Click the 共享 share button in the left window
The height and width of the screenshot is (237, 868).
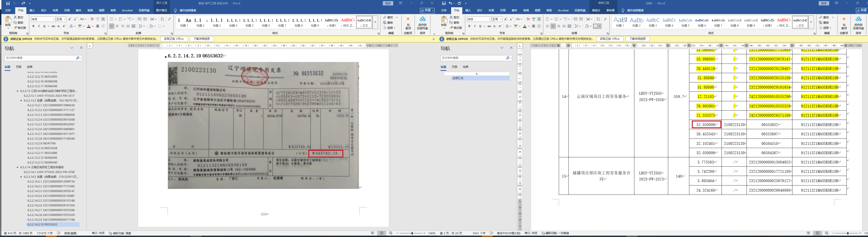(x=427, y=10)
